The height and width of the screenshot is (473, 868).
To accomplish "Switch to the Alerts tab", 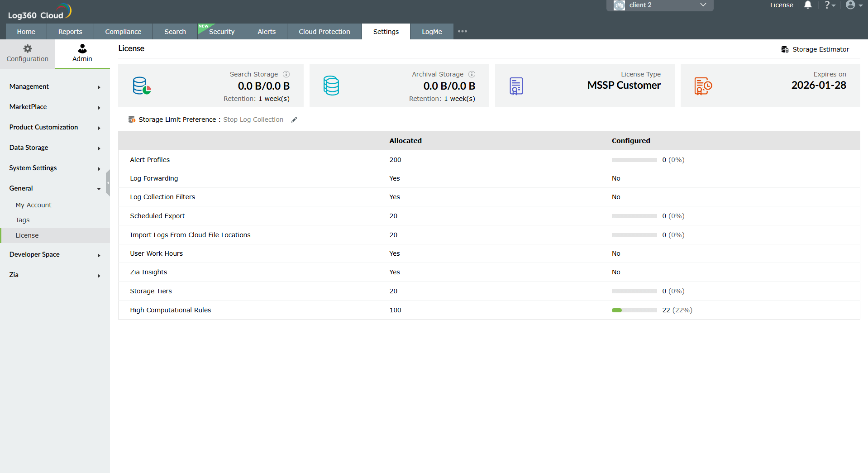I will [x=267, y=32].
